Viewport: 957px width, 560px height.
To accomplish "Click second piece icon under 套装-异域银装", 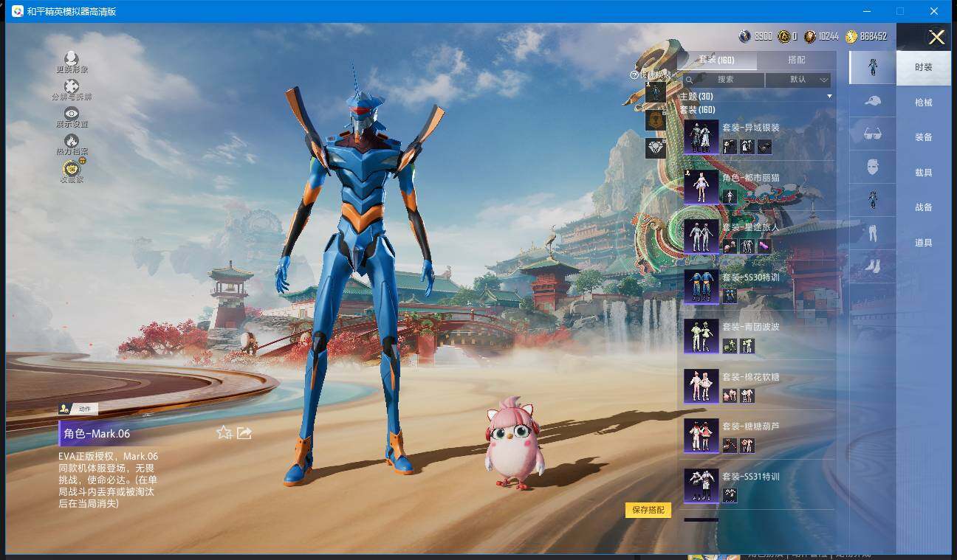I will (x=747, y=147).
